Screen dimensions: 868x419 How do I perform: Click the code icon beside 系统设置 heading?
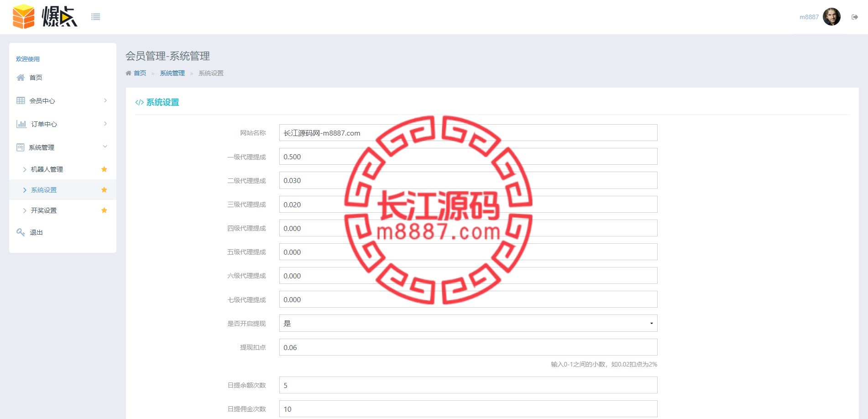click(x=139, y=103)
